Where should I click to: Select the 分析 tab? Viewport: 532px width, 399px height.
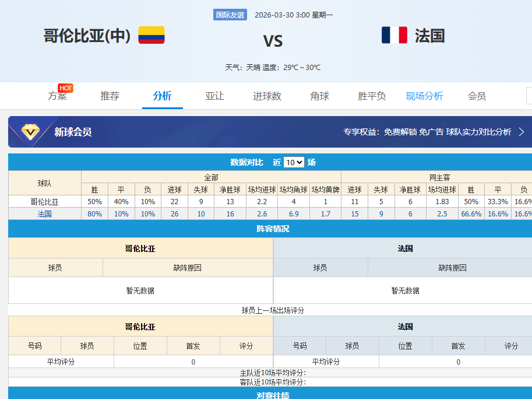pyautogui.click(x=162, y=96)
